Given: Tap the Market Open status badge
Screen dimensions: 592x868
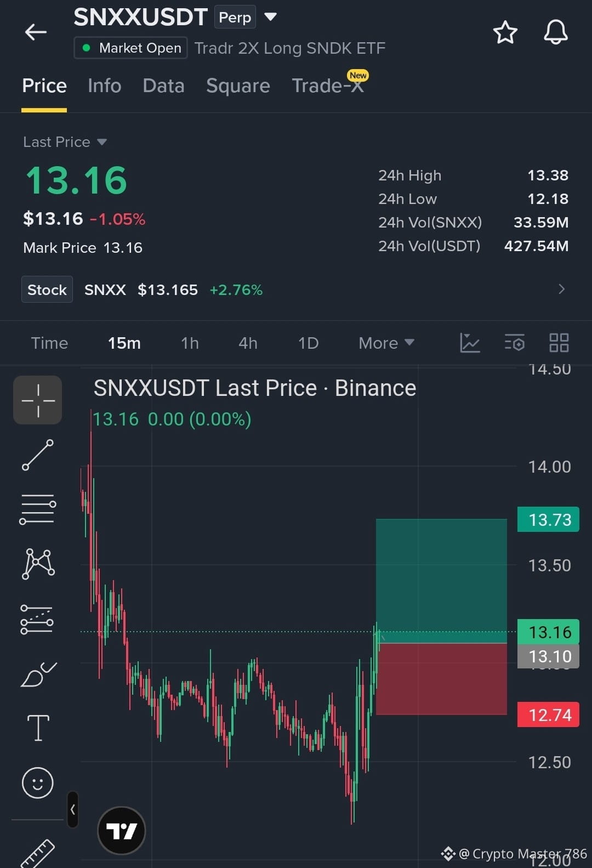Looking at the screenshot, I should pos(131,48).
